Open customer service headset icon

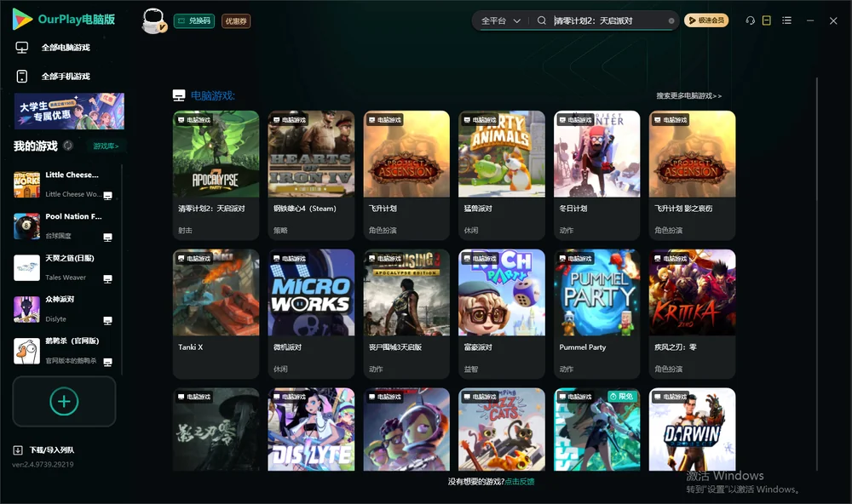pyautogui.click(x=750, y=20)
